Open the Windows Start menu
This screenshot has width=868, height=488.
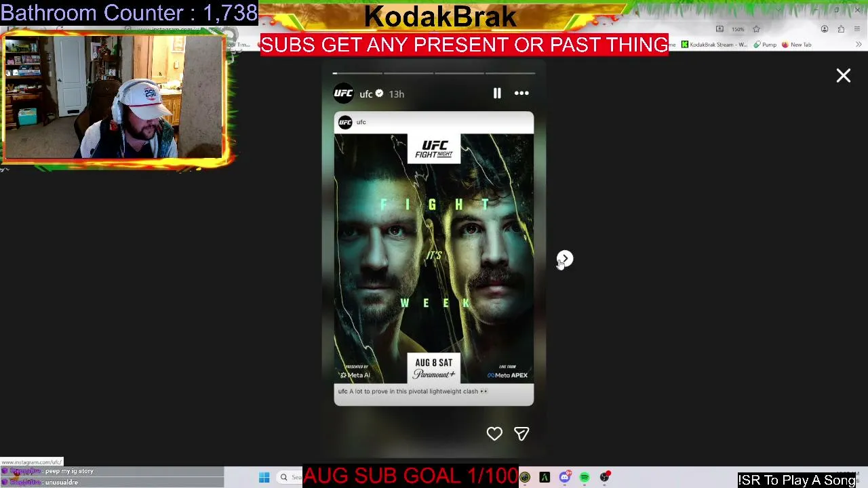coord(264,478)
